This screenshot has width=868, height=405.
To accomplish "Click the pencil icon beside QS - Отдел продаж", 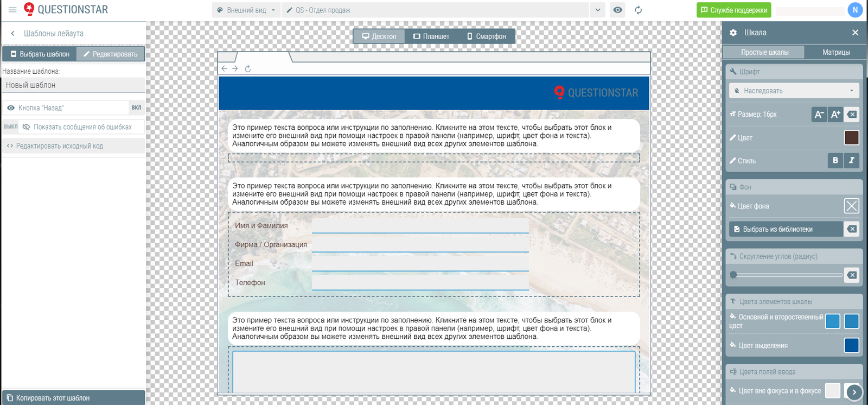I will (290, 10).
